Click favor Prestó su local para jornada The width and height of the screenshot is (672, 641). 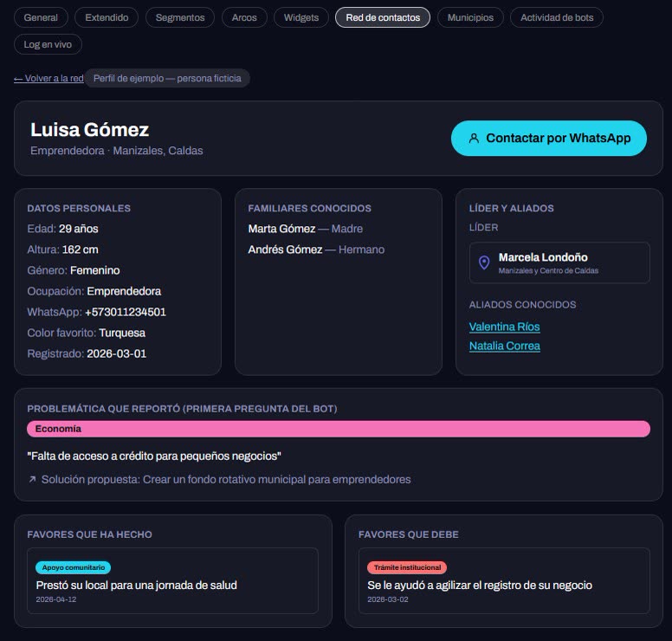[x=136, y=586]
